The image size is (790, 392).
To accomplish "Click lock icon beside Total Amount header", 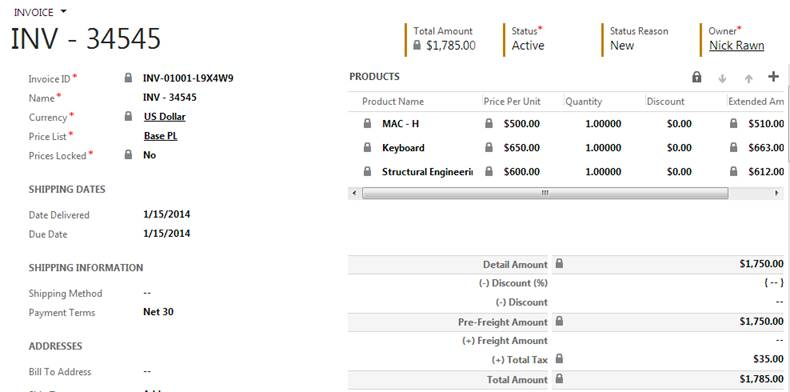I will pyautogui.click(x=417, y=45).
